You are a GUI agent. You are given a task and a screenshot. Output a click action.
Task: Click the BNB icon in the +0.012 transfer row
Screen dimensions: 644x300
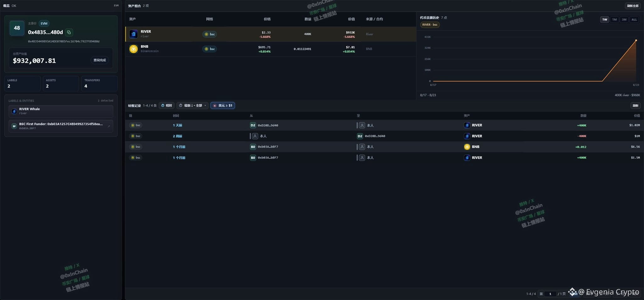coord(467,147)
